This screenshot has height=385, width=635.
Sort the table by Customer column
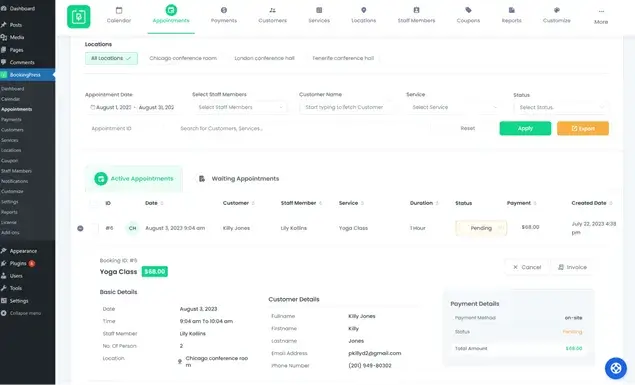click(x=239, y=203)
